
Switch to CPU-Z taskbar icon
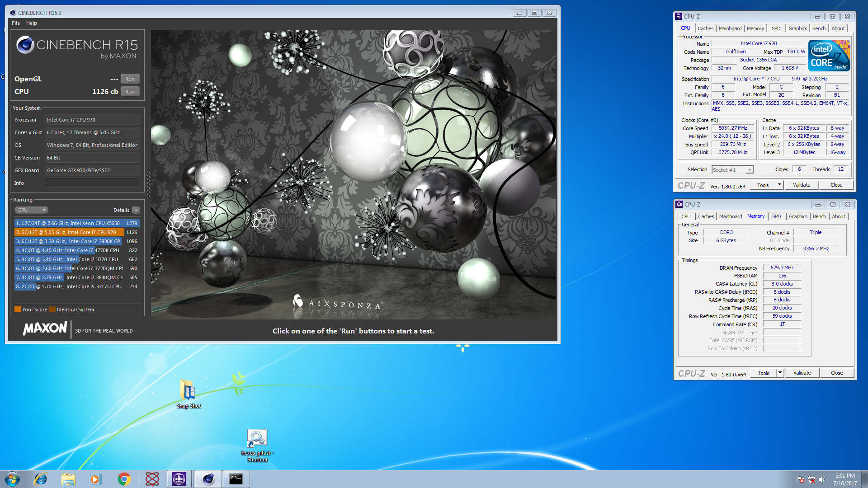(x=179, y=479)
